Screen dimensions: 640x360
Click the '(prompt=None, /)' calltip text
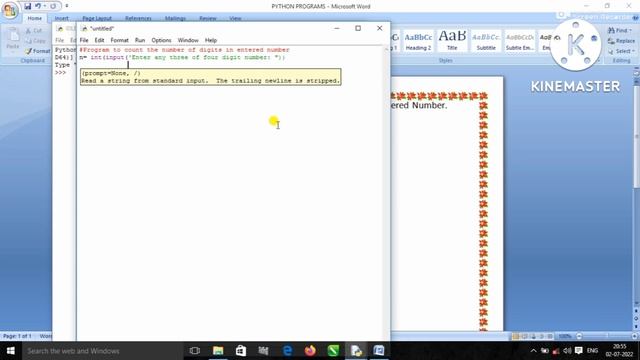(111, 73)
